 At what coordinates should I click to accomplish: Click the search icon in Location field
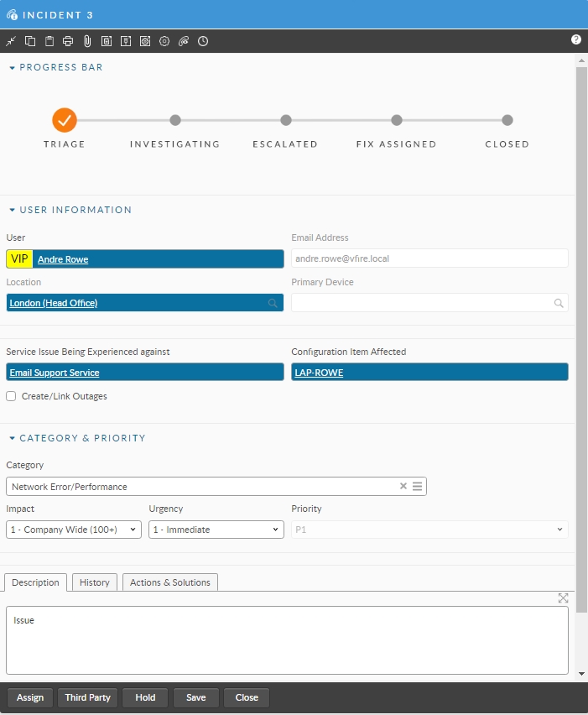pos(273,303)
